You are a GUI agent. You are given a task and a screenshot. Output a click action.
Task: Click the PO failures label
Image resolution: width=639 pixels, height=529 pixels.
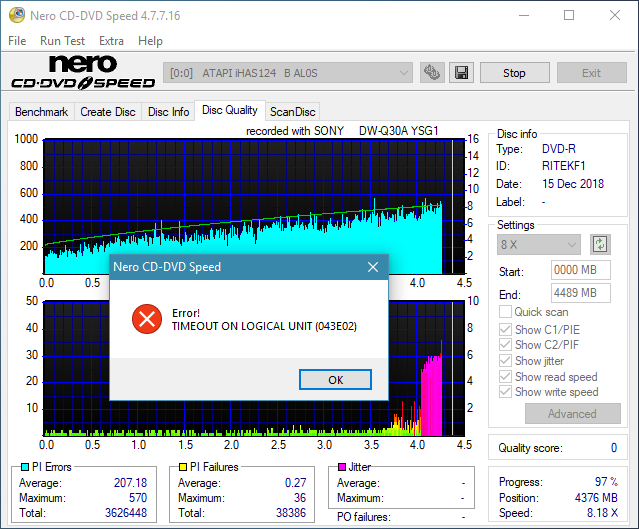[364, 517]
